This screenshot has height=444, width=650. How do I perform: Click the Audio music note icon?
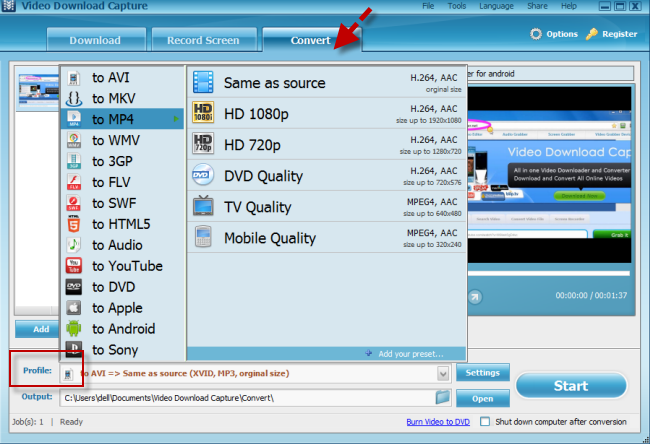[74, 245]
